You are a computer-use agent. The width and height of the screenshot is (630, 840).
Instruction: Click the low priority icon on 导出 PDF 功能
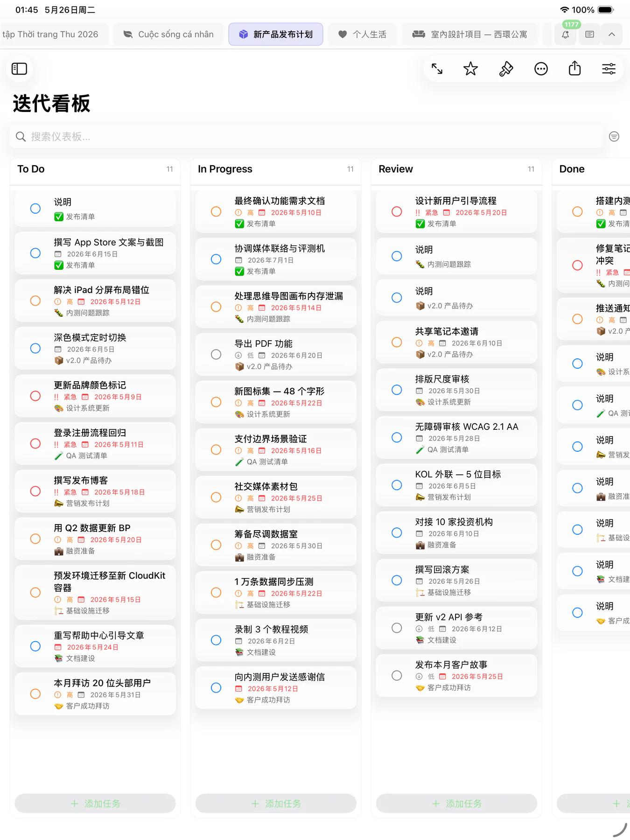pyautogui.click(x=238, y=355)
